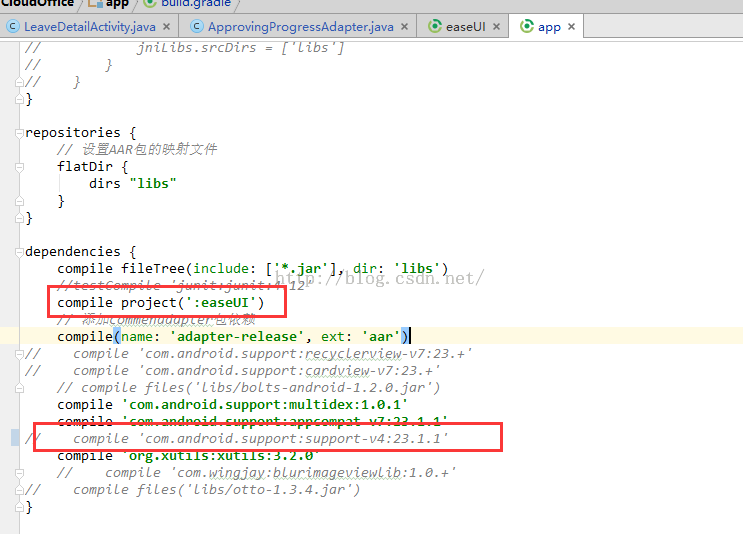Close the easeUI tab

(496, 27)
